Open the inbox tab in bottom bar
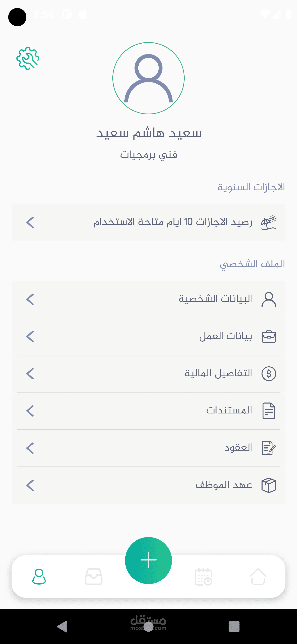The width and height of the screenshot is (297, 644). (x=94, y=577)
